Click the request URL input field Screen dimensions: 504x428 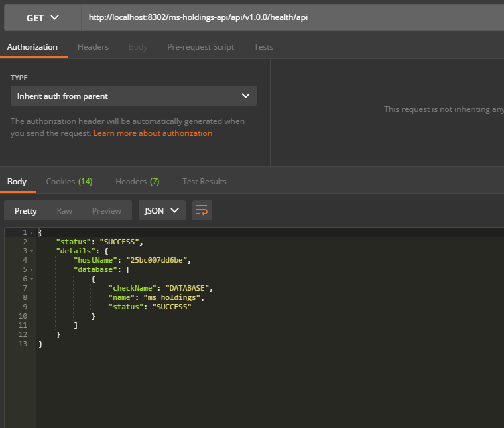pyautogui.click(x=292, y=17)
